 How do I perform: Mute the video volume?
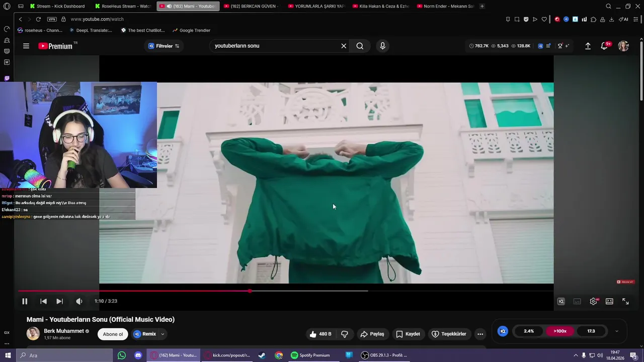tap(79, 301)
